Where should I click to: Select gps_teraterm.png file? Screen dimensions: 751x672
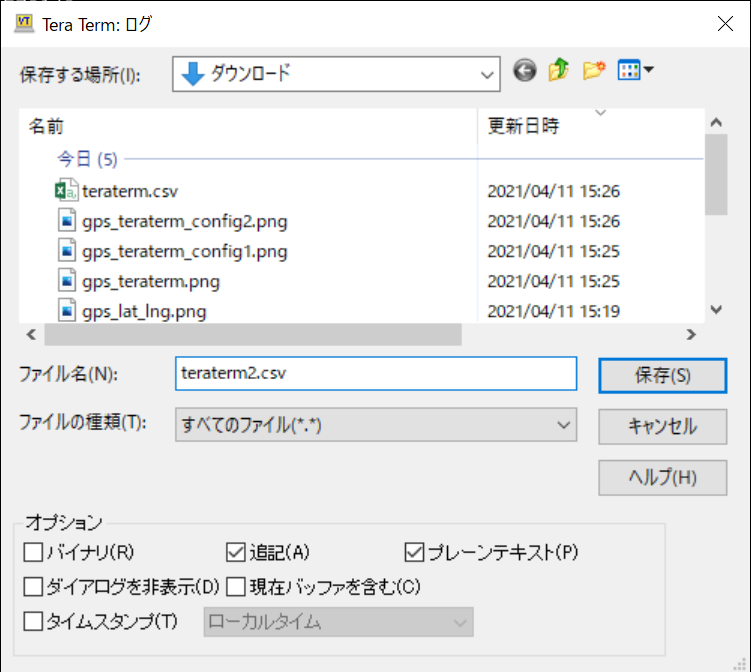[x=150, y=281]
